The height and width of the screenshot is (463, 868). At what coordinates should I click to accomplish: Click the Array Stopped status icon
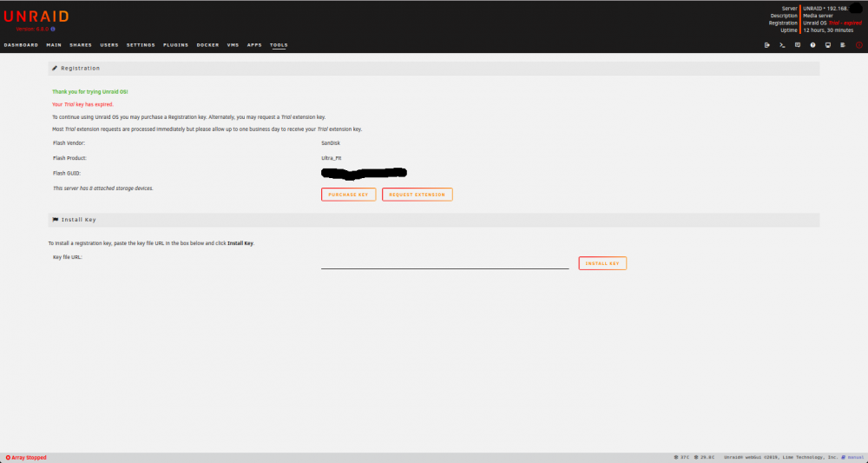point(9,458)
